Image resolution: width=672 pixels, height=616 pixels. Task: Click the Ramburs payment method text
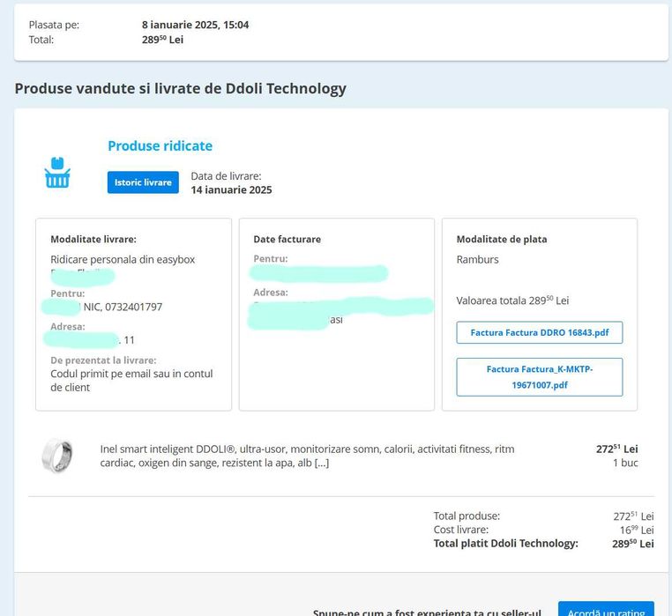[x=477, y=260]
